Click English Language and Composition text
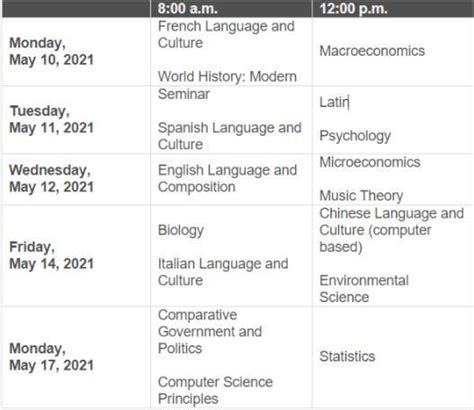The width and height of the screenshot is (474, 410). pyautogui.click(x=227, y=178)
